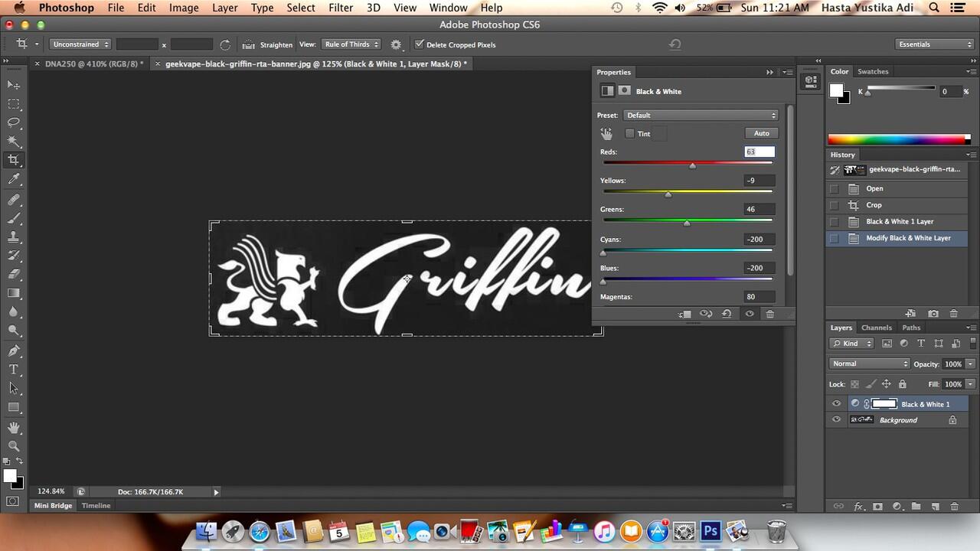Select the Eyedropper tool
The image size is (980, 551).
(14, 180)
